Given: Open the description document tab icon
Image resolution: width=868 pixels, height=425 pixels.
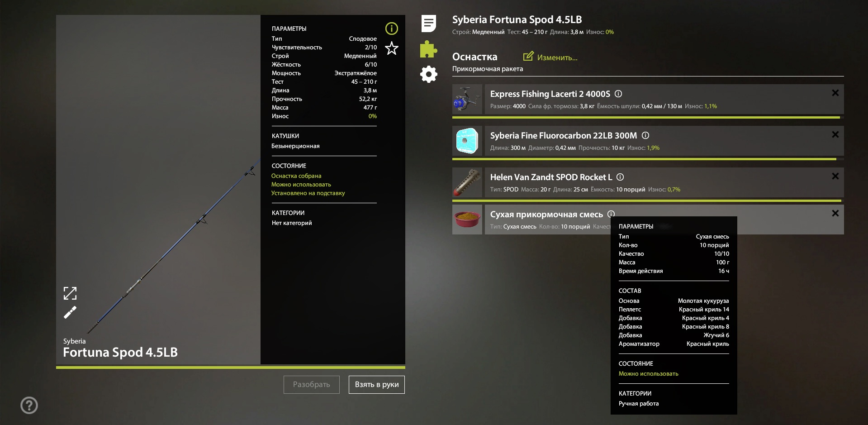Looking at the screenshot, I should [x=429, y=24].
